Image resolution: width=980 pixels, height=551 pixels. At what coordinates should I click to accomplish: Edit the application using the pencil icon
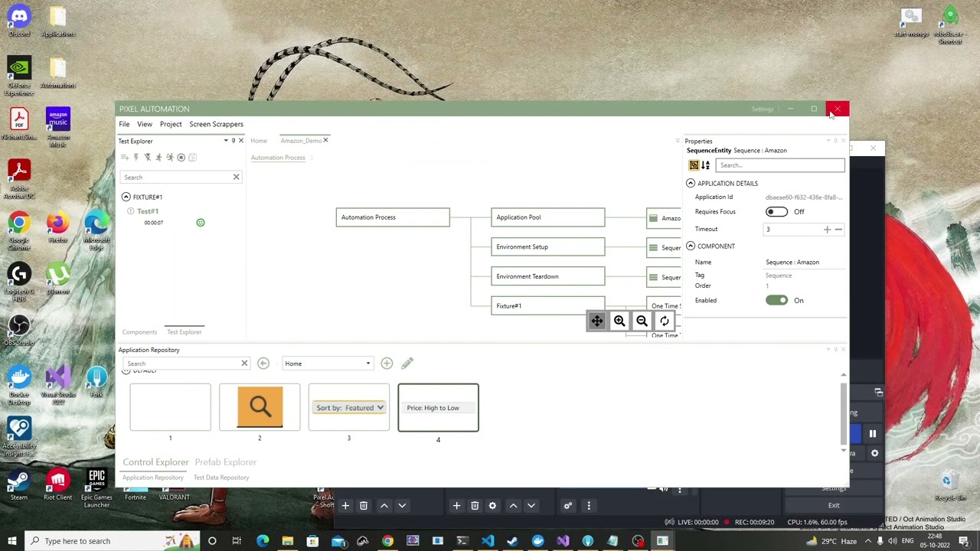tap(407, 364)
